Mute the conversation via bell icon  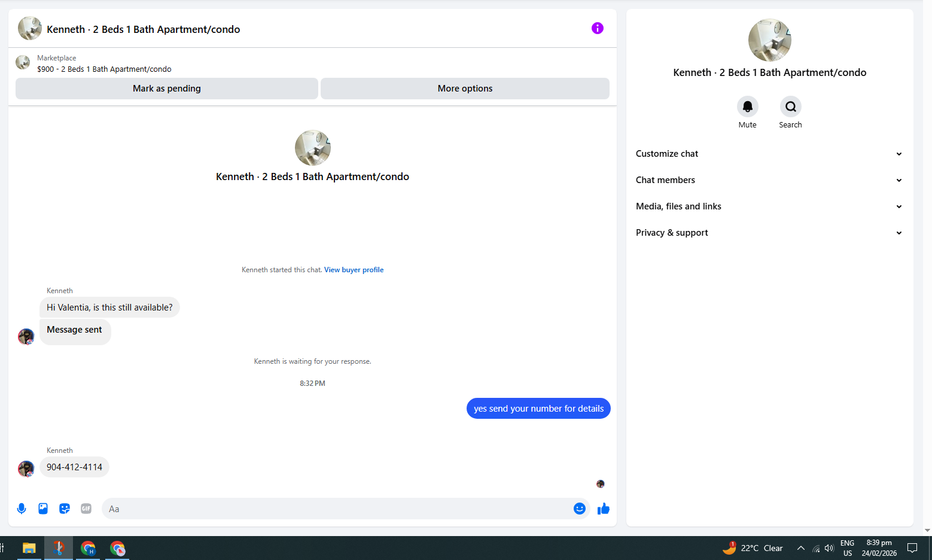click(747, 106)
